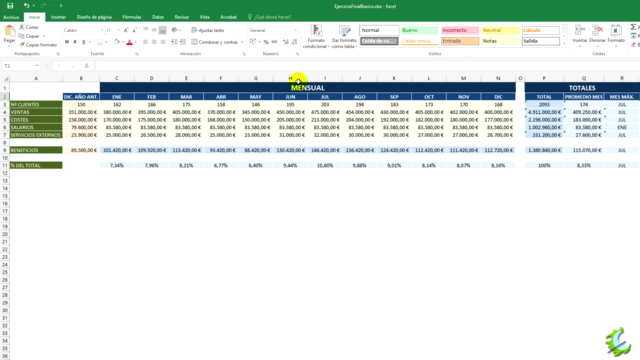Open Fuente dialog launcher
The width and height of the screenshot is (640, 360).
coord(137,54)
